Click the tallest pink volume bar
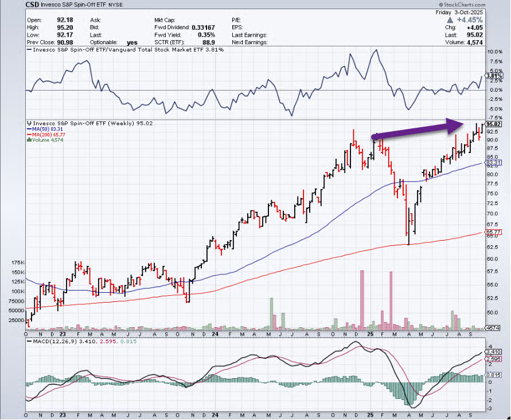The image size is (511, 420). click(x=362, y=298)
